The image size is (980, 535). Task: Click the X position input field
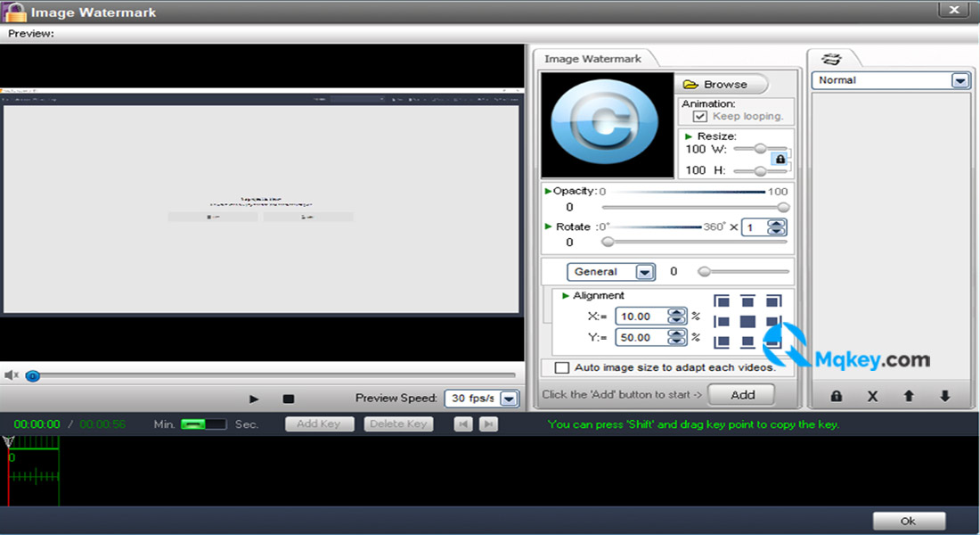[x=642, y=317]
